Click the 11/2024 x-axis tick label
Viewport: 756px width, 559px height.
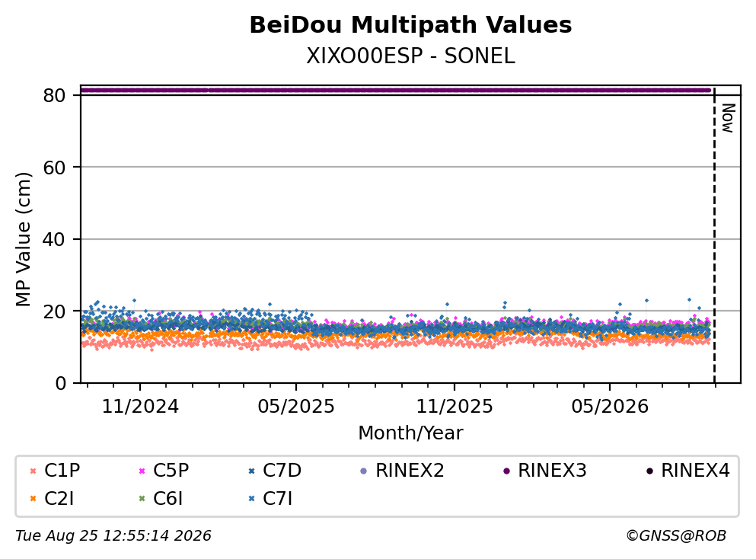[140, 407]
